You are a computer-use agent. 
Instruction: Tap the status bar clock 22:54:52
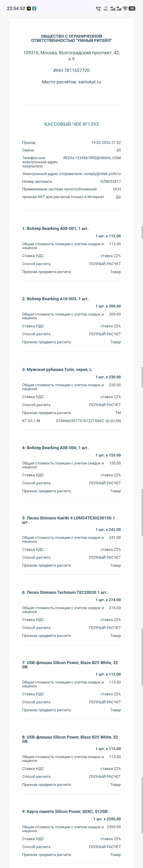pos(16,8)
